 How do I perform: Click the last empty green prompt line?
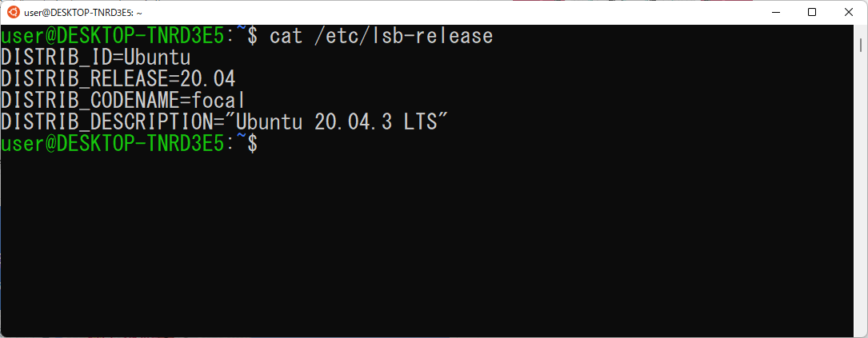[x=129, y=143]
